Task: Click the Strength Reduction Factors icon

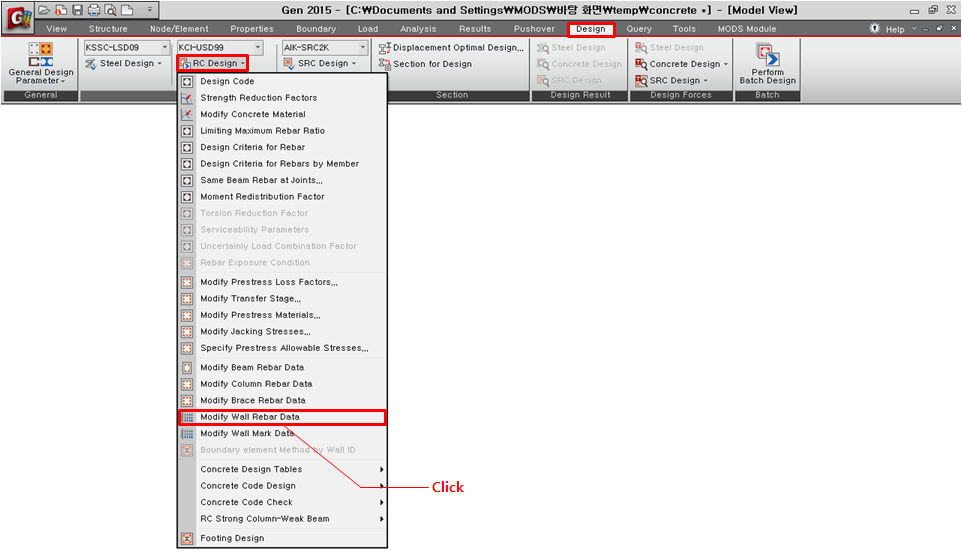Action: [187, 98]
